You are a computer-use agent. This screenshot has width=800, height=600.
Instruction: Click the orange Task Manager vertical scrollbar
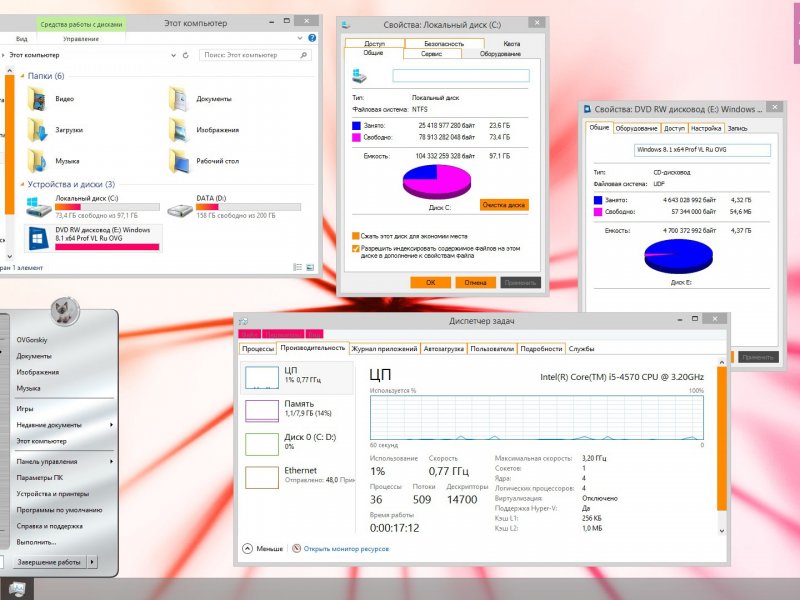point(721,439)
